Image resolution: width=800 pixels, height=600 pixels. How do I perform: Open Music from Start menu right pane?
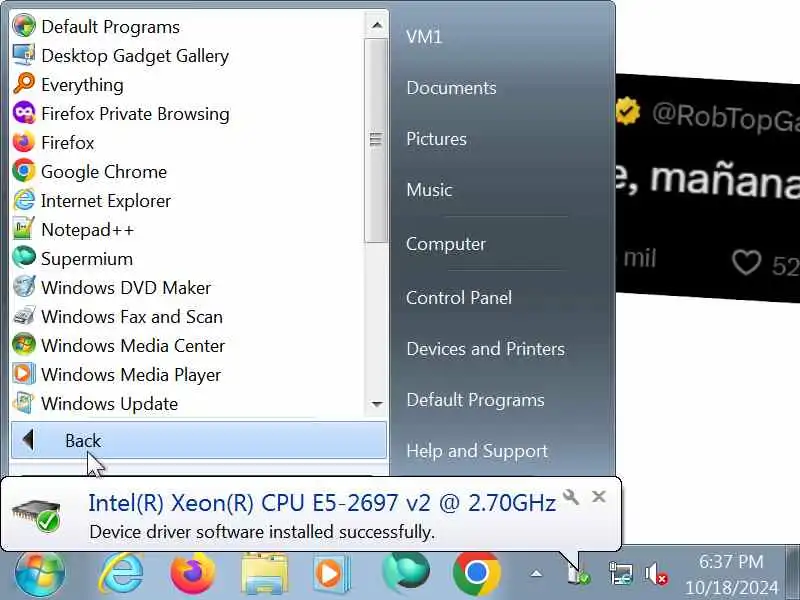coord(429,190)
